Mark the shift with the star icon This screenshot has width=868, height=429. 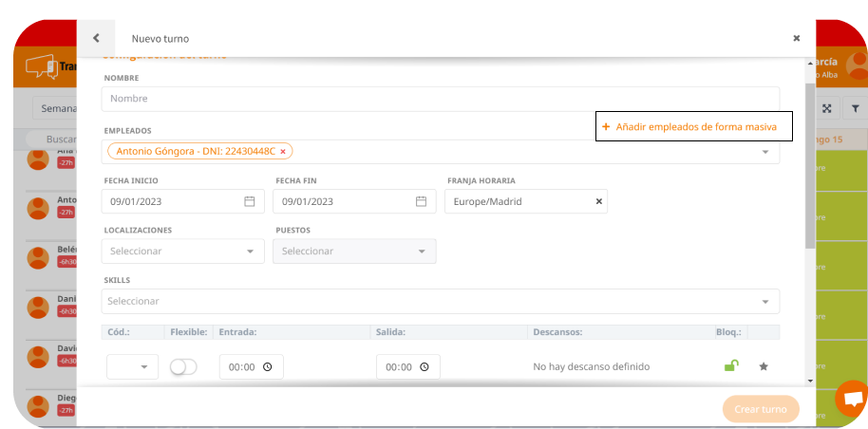point(764,366)
